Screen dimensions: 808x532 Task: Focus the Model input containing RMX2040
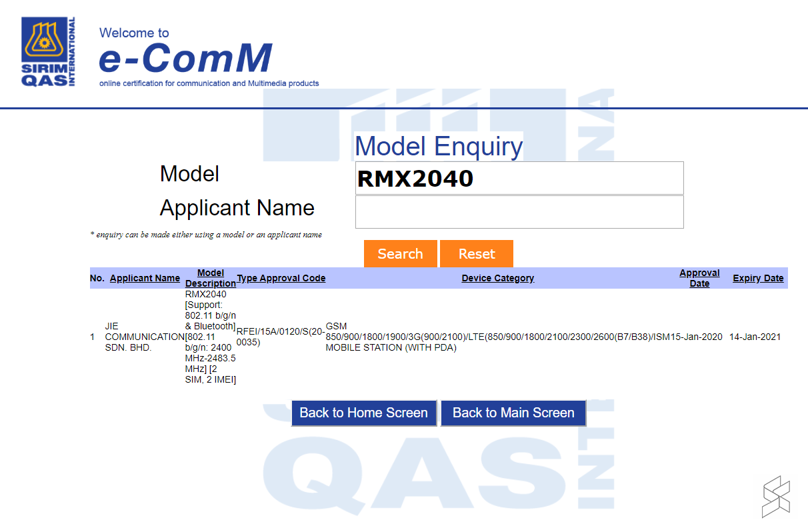click(x=519, y=178)
